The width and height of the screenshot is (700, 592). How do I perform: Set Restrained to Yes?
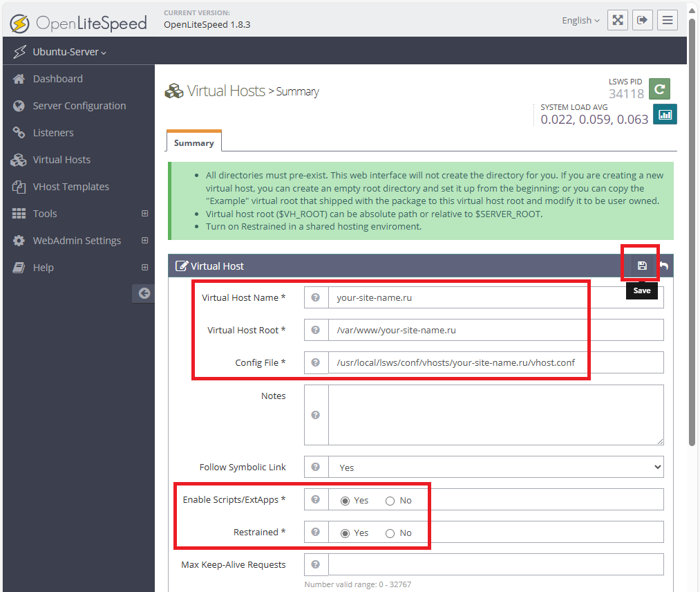point(345,533)
